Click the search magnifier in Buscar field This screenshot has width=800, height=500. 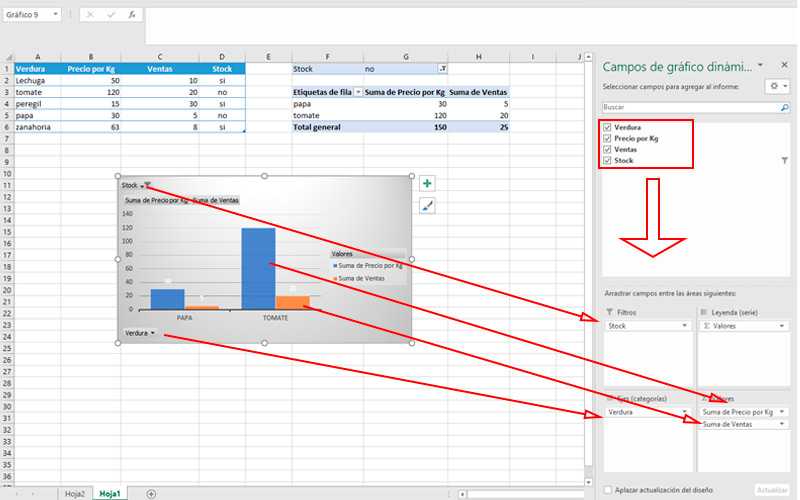coord(784,107)
